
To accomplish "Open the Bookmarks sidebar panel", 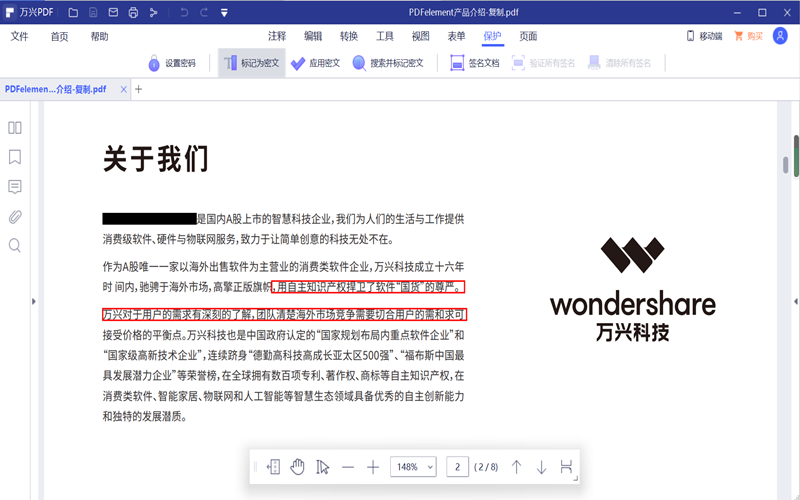I will [x=15, y=157].
